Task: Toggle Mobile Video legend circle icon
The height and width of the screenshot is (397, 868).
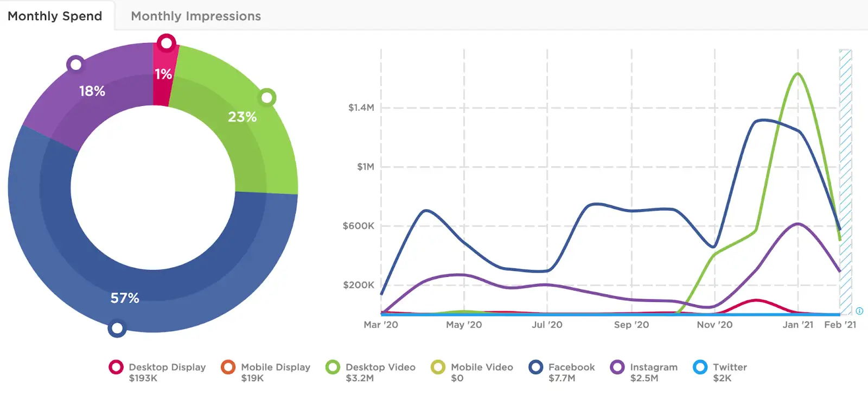Action: (x=438, y=367)
